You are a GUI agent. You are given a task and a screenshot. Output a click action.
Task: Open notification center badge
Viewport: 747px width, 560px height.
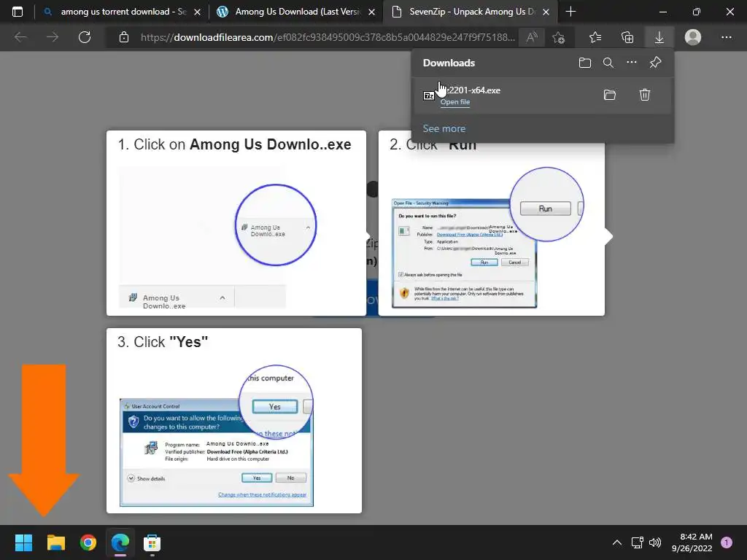tap(727, 542)
